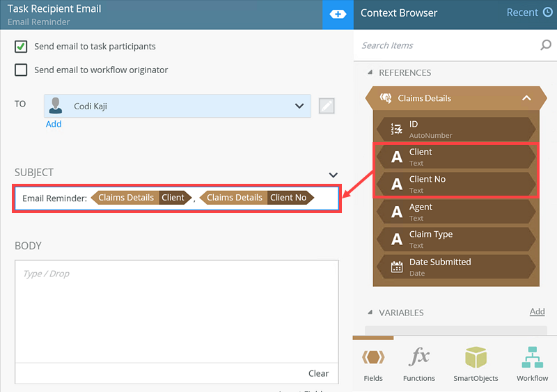This screenshot has width=557, height=392.
Task: Uncheck Send email to task participants
Action: 21,47
